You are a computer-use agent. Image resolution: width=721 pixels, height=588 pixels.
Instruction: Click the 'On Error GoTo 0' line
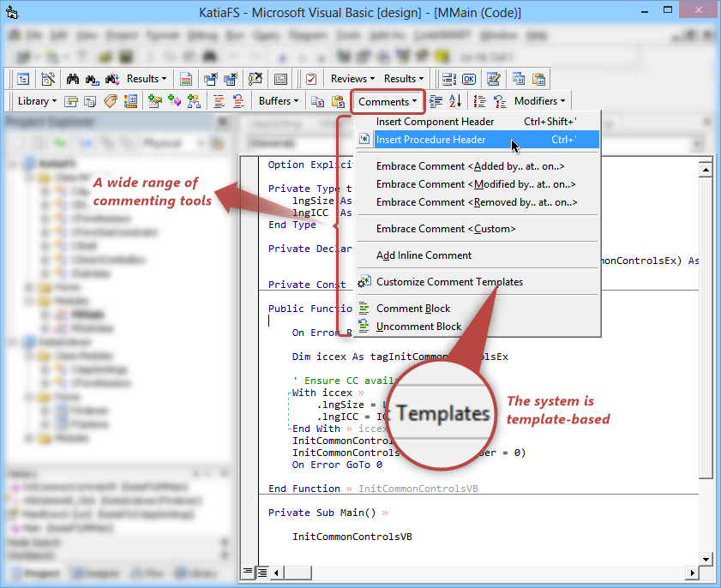(337, 465)
